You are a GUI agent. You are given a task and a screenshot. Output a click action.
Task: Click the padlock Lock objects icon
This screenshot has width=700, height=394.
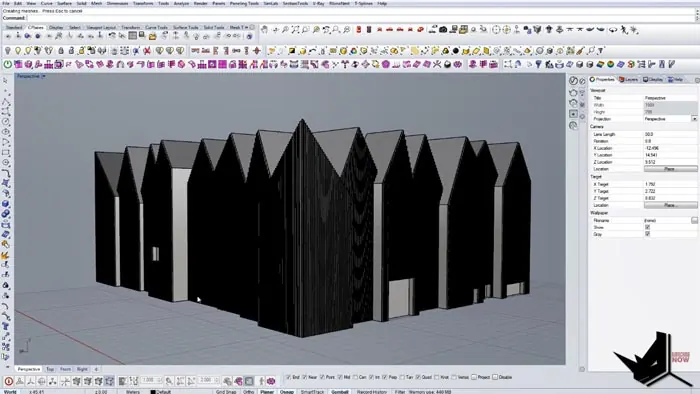click(x=61, y=51)
